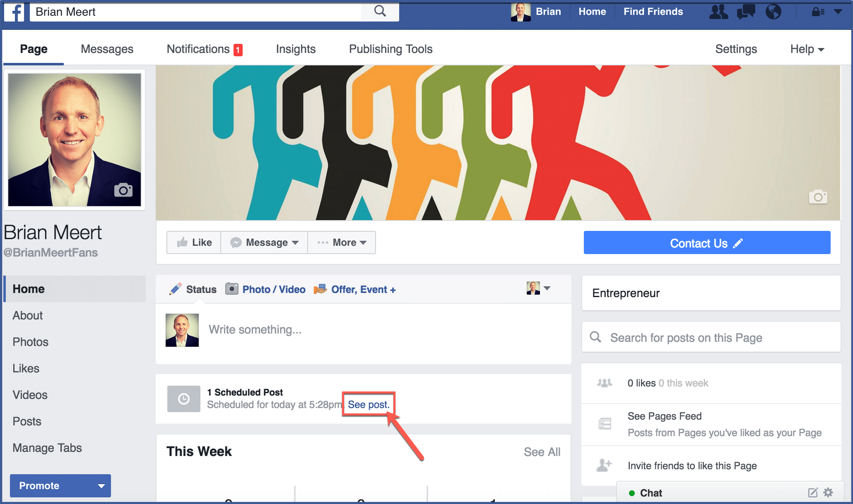Select Posts in the left sidebar
Image resolution: width=853 pixels, height=504 pixels.
pos(27,421)
